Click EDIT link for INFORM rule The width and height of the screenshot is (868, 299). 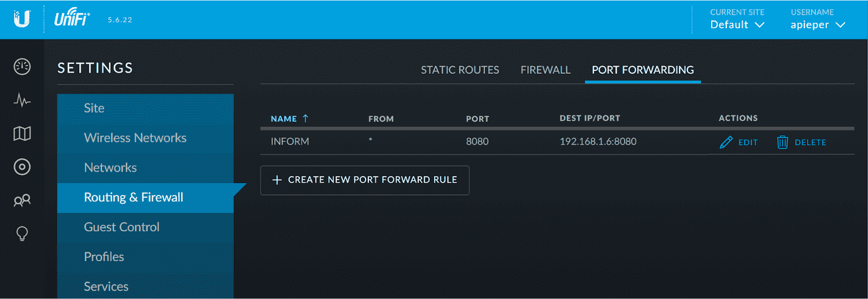[748, 142]
